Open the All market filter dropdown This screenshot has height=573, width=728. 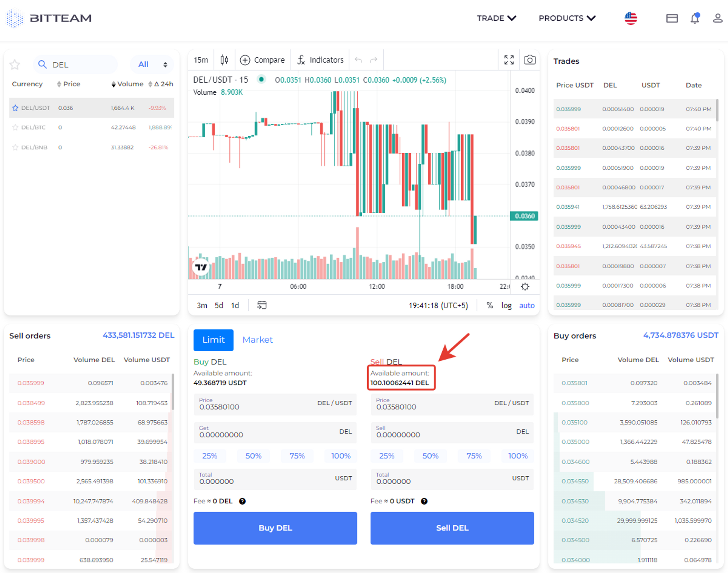coord(152,64)
